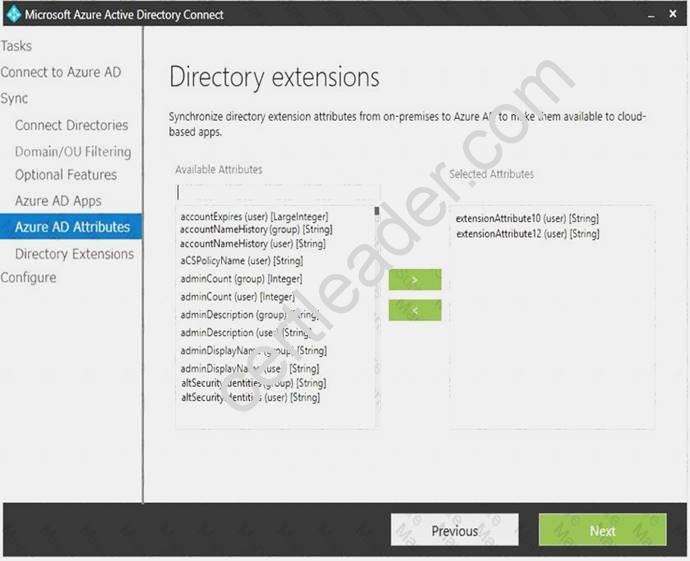Open Domain/OU Filtering step
690x561 pixels.
(73, 151)
